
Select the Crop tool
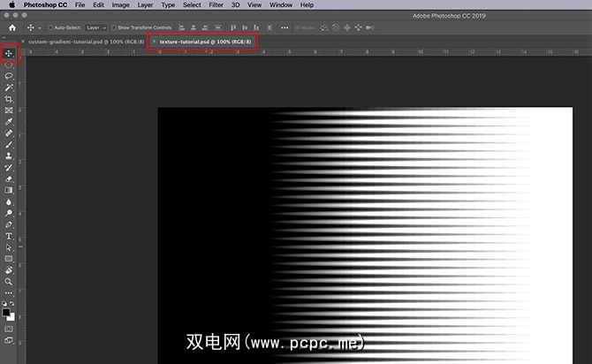coord(9,99)
